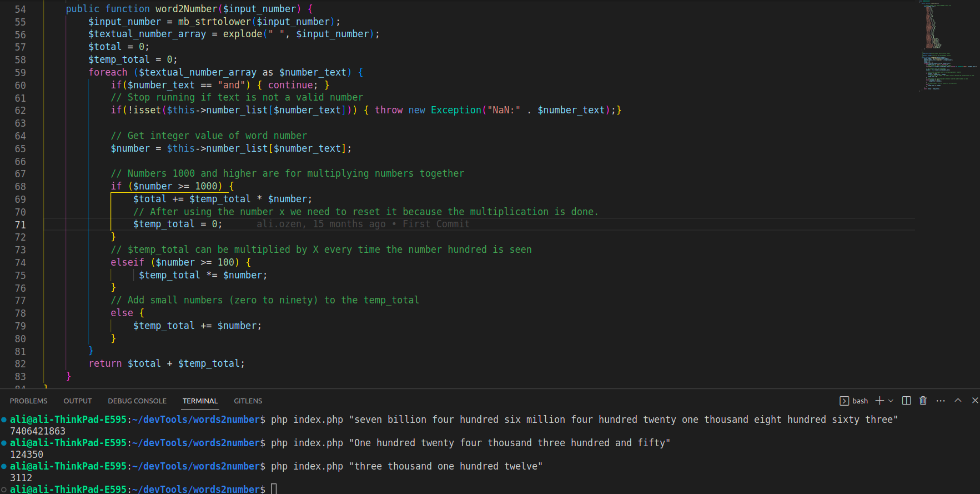Click the 'else' keyword on line 78
This screenshot has height=494, width=980.
pyautogui.click(x=122, y=313)
